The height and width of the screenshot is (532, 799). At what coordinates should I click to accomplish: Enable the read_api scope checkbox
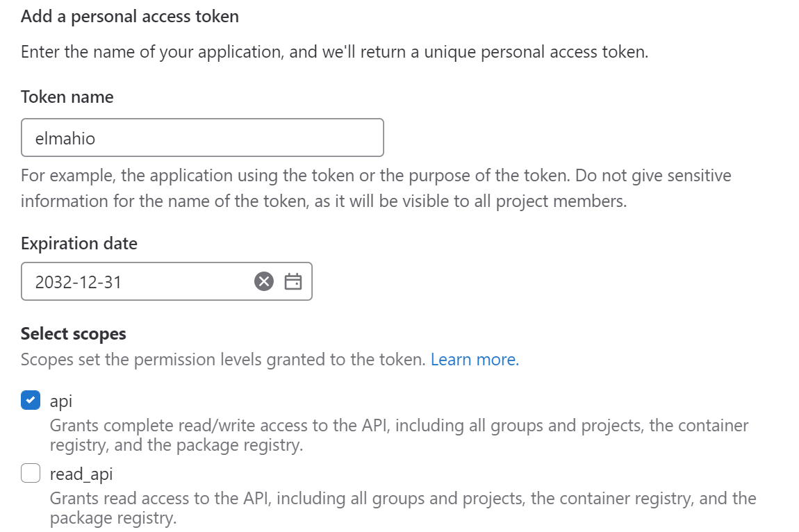coord(31,473)
